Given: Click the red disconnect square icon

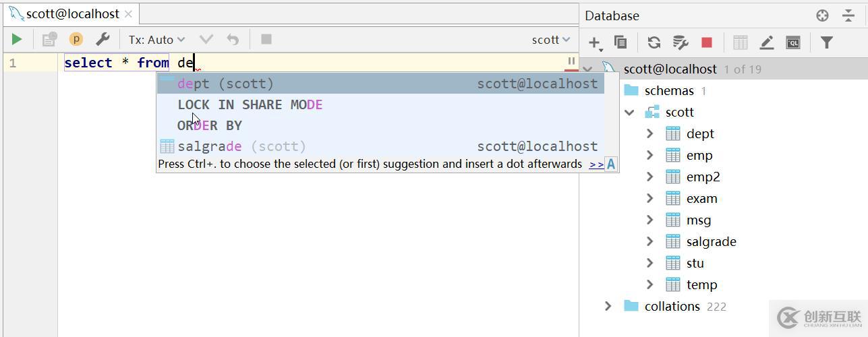Looking at the screenshot, I should coord(707,42).
